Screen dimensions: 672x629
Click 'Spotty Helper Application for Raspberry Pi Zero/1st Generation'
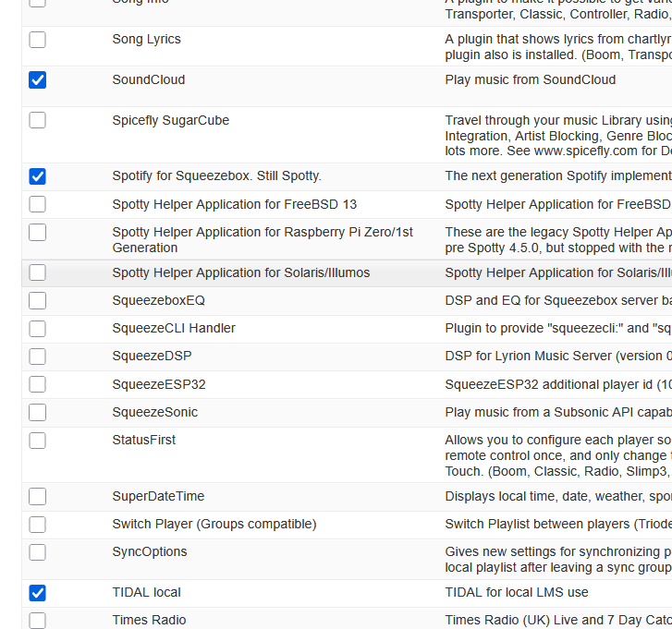[x=263, y=240]
